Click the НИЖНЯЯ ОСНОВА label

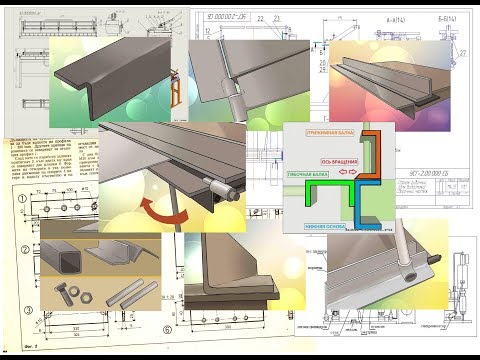pos(325,227)
